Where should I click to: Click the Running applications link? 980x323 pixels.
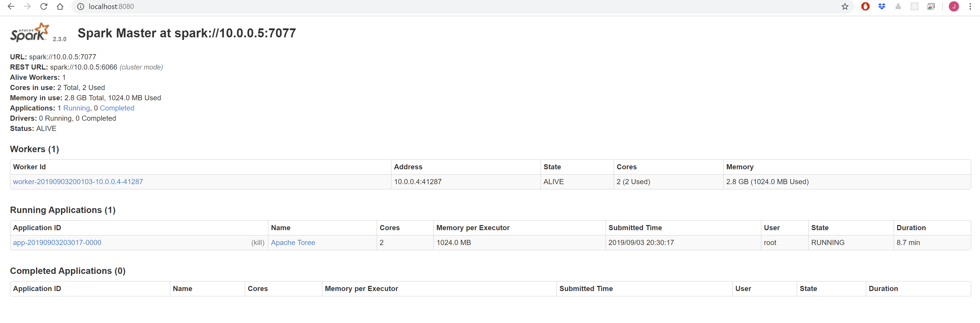point(76,108)
